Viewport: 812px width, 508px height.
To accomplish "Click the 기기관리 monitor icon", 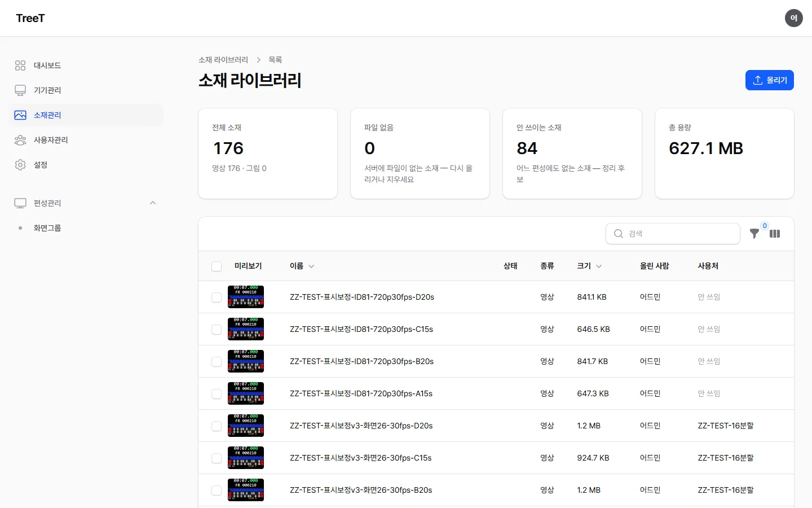I will 20,90.
